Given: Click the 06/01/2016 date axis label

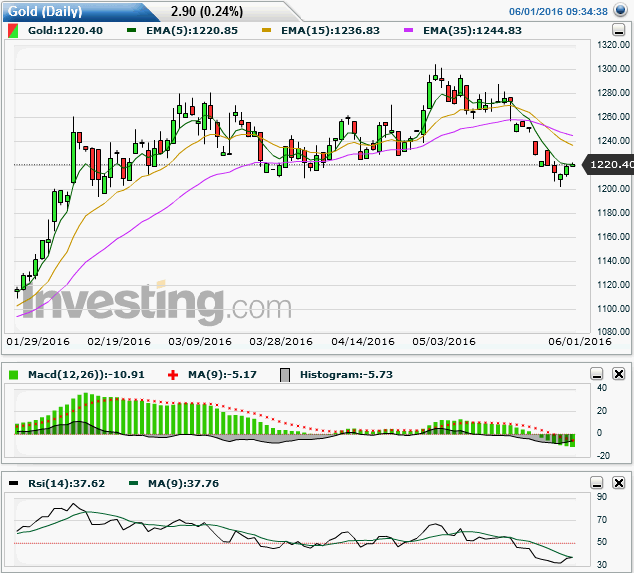Looking at the screenshot, I should coord(580,342).
